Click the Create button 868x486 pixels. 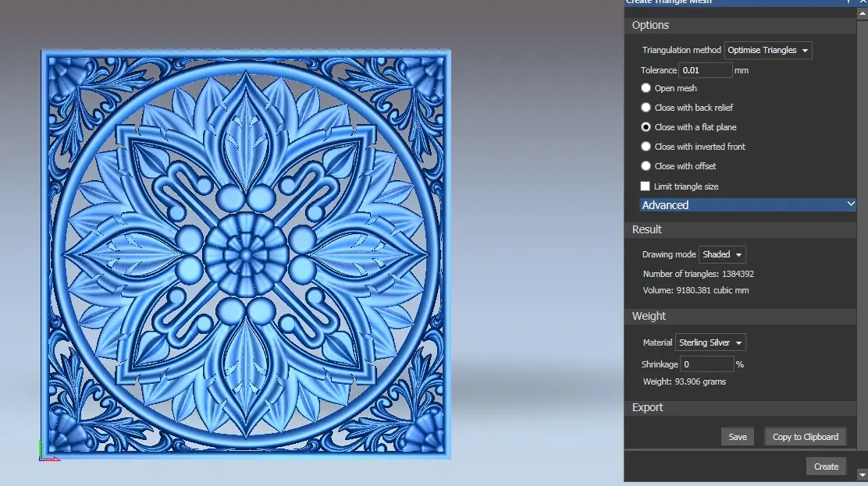tap(826, 466)
